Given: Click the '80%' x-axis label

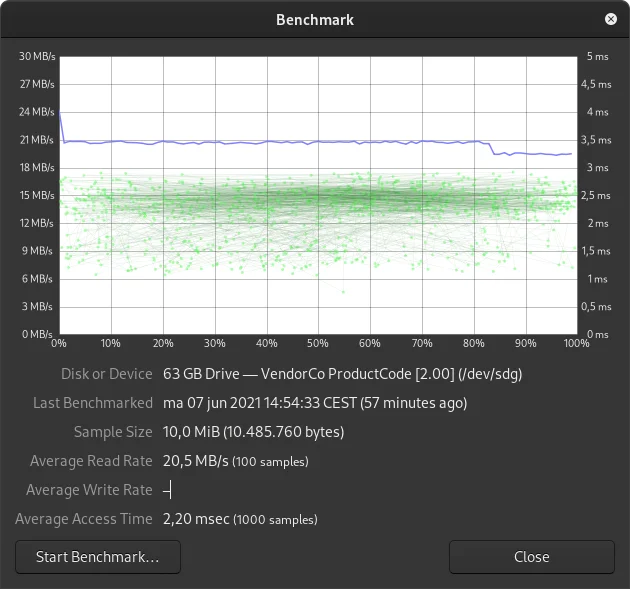Looking at the screenshot, I should [x=474, y=344].
